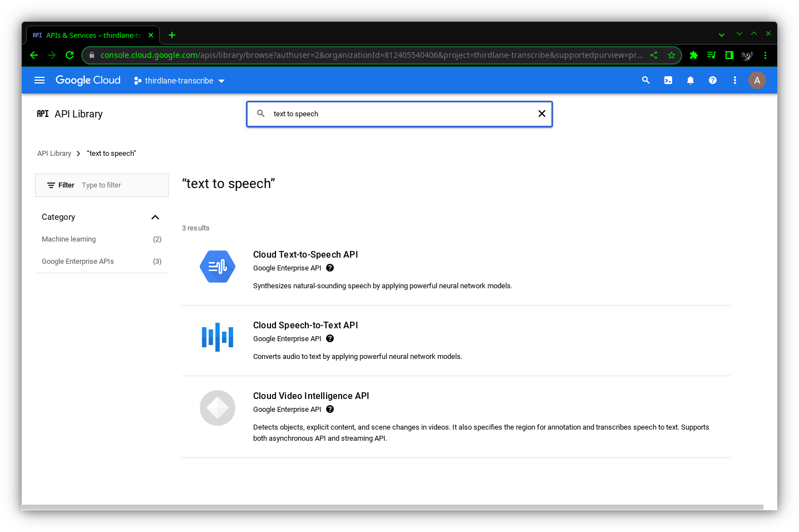
Task: Click the help icon under Cloud Speech-to-Text API
Action: (330, 338)
